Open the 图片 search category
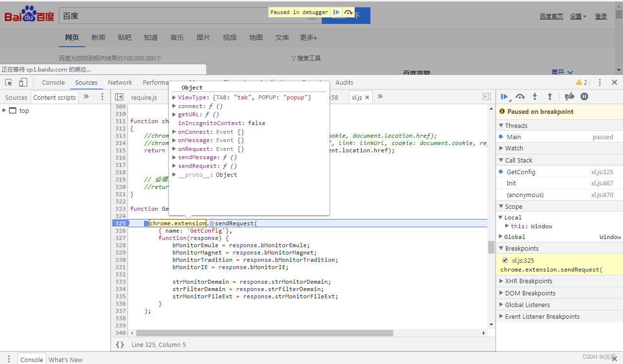 [x=203, y=37]
